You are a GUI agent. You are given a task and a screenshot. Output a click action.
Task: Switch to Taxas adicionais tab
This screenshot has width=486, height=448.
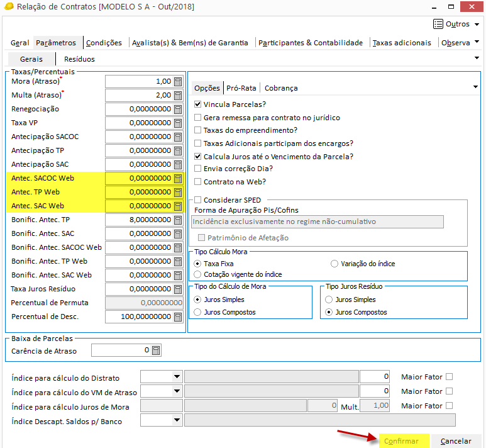(x=402, y=43)
